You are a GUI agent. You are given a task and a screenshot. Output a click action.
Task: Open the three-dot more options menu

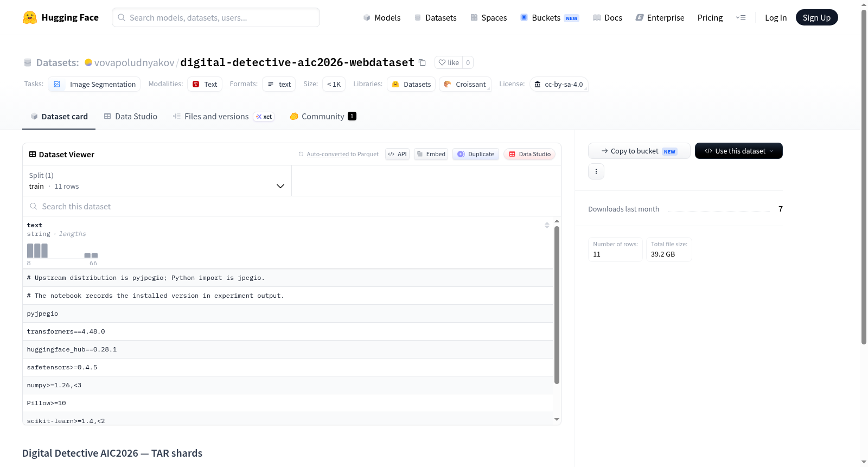pyautogui.click(x=596, y=171)
